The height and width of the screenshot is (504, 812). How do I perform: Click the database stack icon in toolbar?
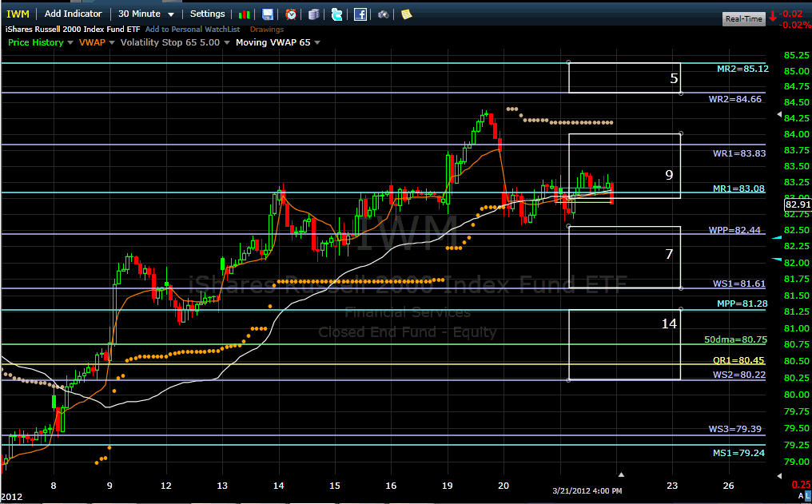314,14
